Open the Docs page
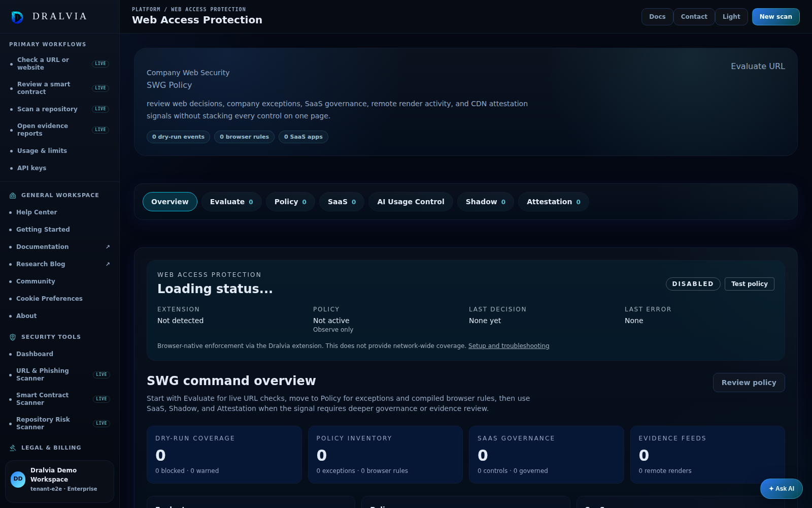The height and width of the screenshot is (508, 812). click(657, 17)
